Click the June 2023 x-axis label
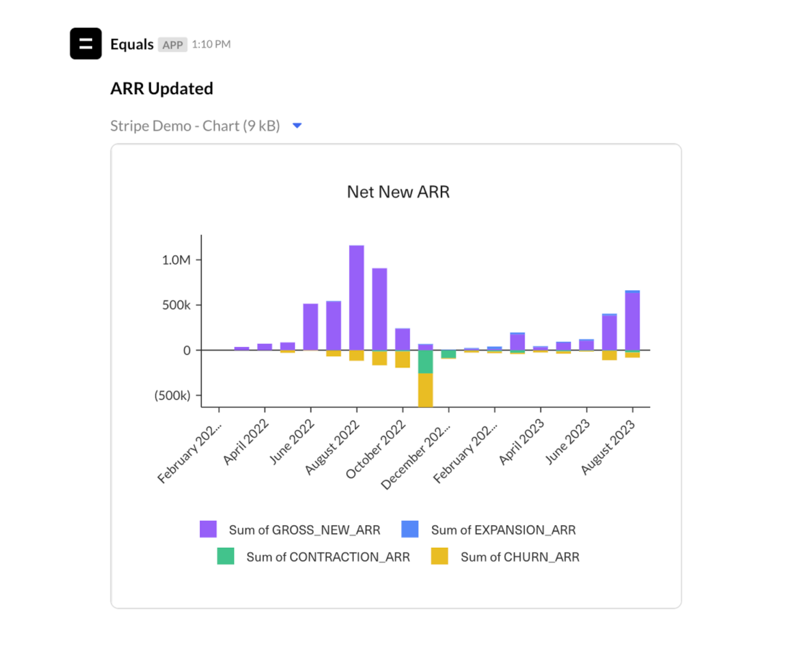Viewport: 812px width, 654px height. pyautogui.click(x=568, y=441)
